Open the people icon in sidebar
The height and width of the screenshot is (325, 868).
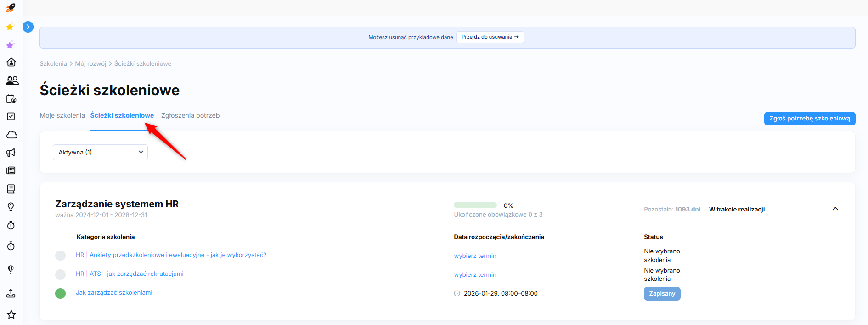pyautogui.click(x=12, y=80)
